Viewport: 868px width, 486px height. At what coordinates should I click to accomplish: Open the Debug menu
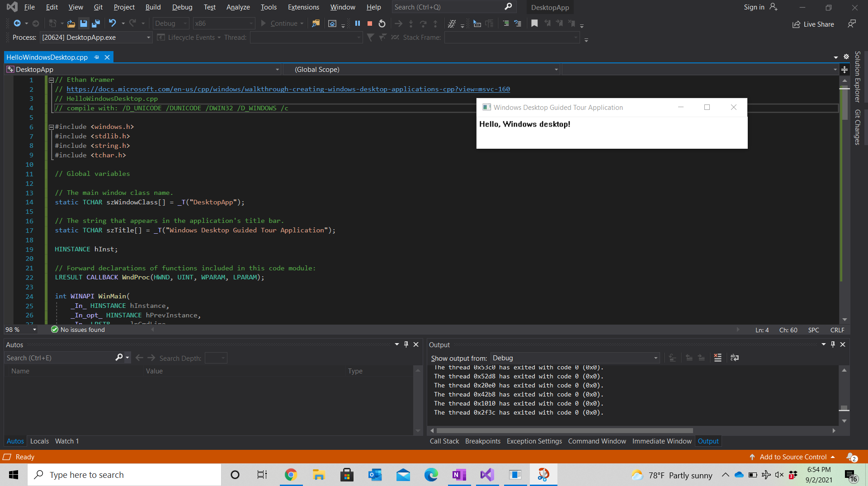coord(182,7)
